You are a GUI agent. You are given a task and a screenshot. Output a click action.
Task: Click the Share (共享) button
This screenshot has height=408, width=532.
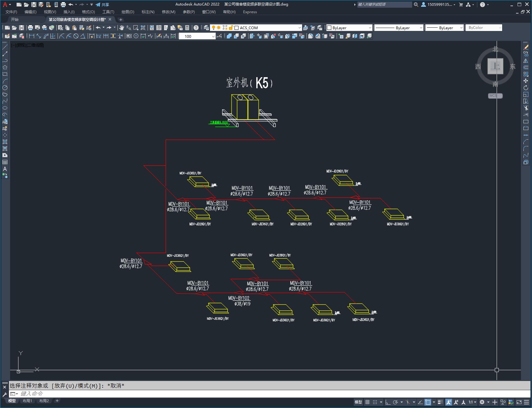point(102,5)
